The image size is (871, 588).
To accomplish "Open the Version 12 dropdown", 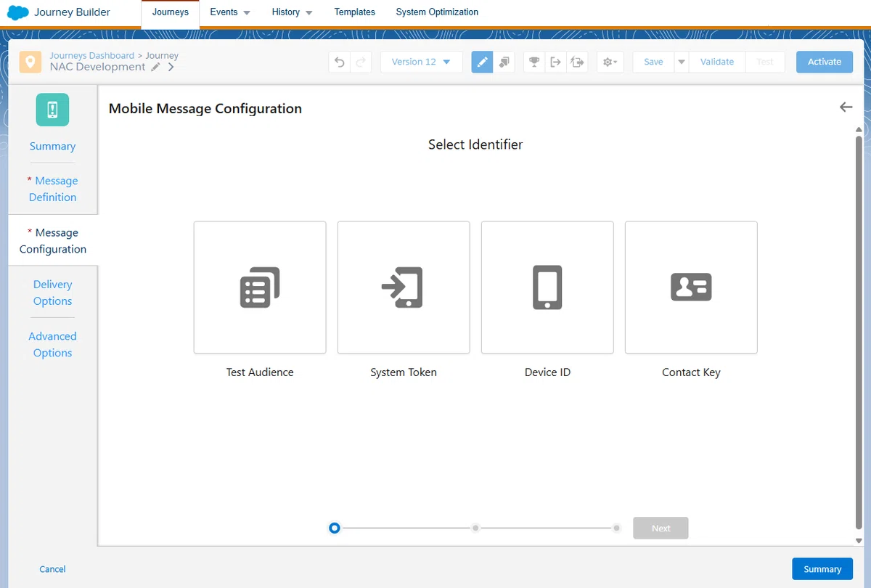I will [421, 62].
